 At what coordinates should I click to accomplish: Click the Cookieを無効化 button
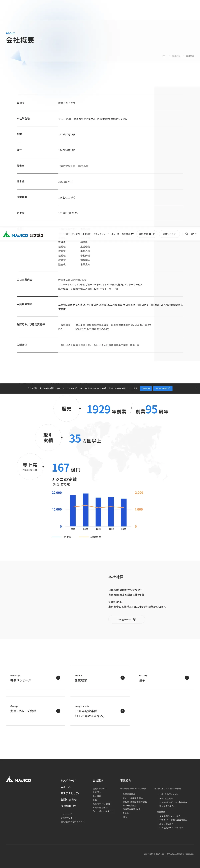coord(163,389)
